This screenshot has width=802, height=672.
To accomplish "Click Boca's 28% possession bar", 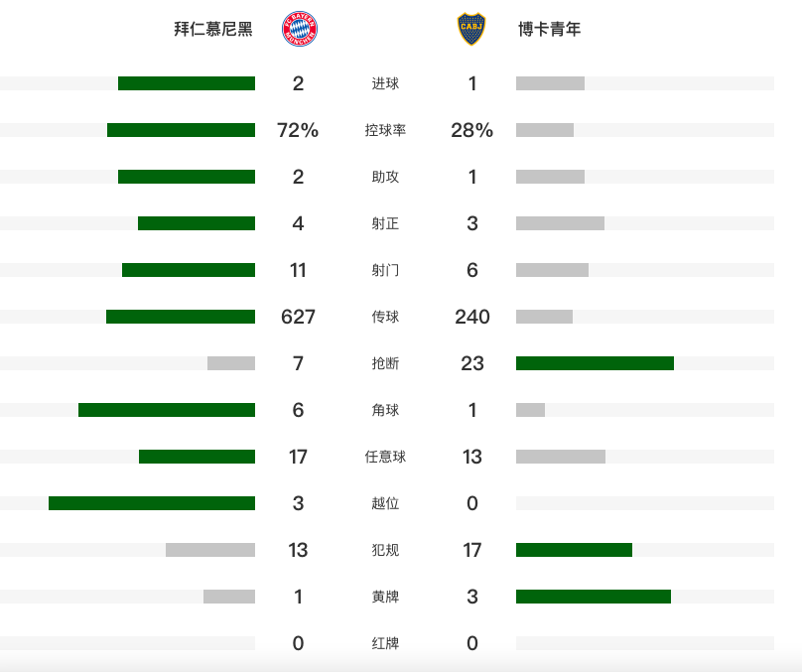I will coord(545,130).
